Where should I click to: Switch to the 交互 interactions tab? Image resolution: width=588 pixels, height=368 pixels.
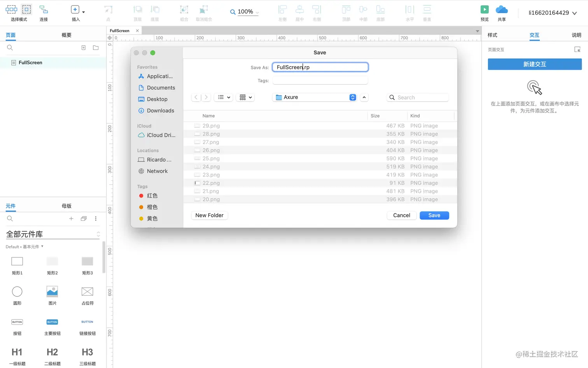point(534,35)
